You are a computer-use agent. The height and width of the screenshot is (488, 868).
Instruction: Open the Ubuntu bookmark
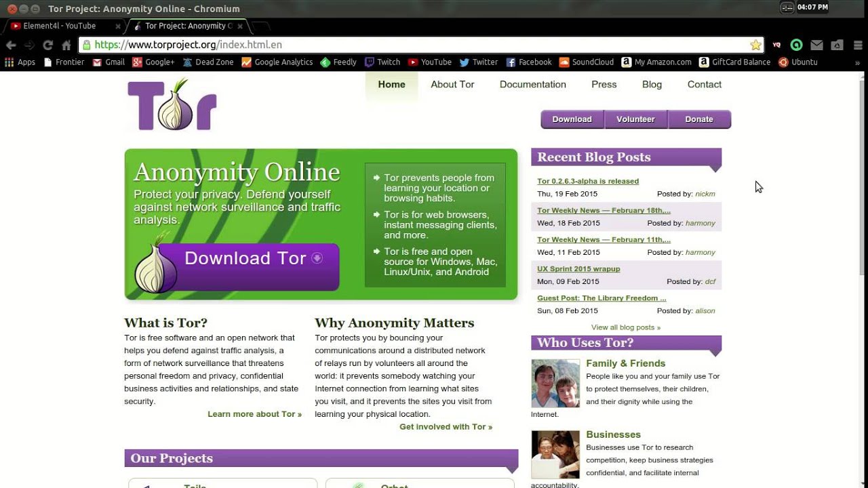798,62
